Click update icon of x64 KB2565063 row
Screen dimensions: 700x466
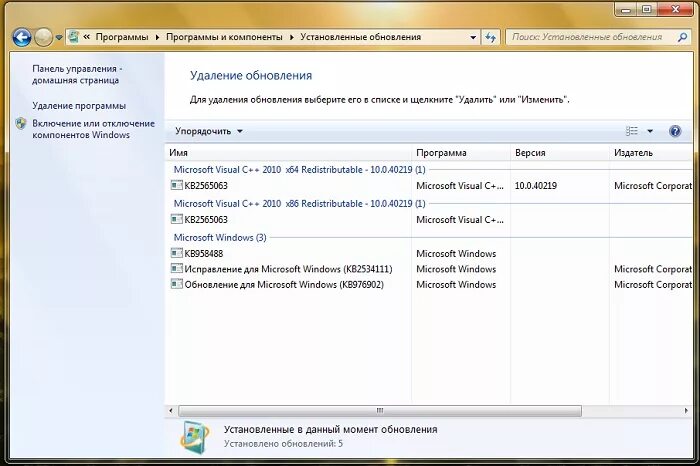click(177, 185)
